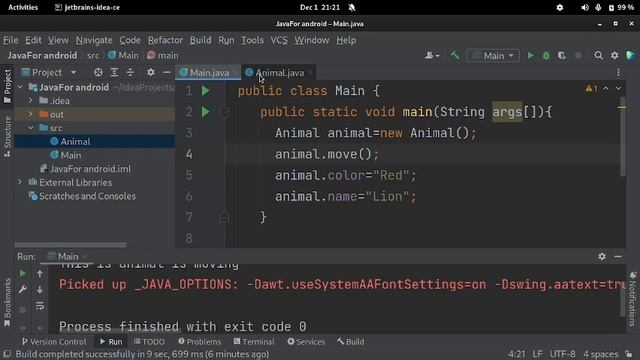The height and width of the screenshot is (360, 640).
Task: Open Version Control tool window
Action: tap(54, 342)
